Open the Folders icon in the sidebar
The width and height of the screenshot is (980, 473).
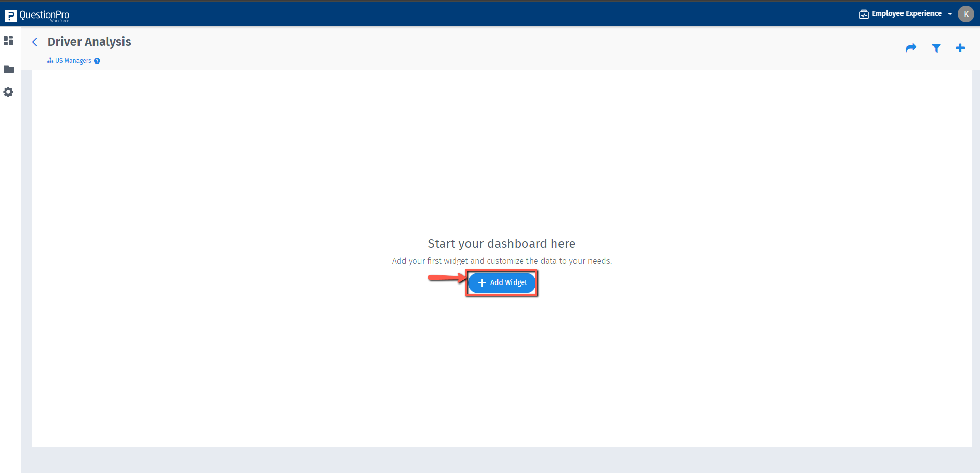point(9,69)
